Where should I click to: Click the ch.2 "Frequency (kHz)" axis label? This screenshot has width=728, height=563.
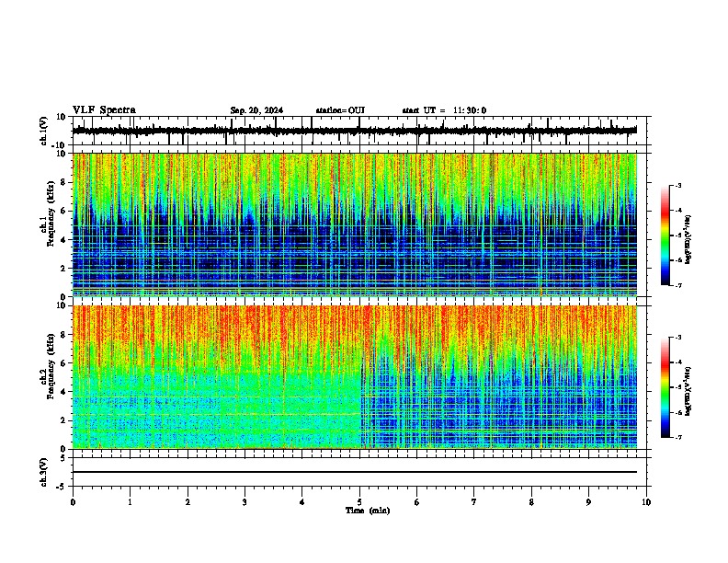click(51, 366)
